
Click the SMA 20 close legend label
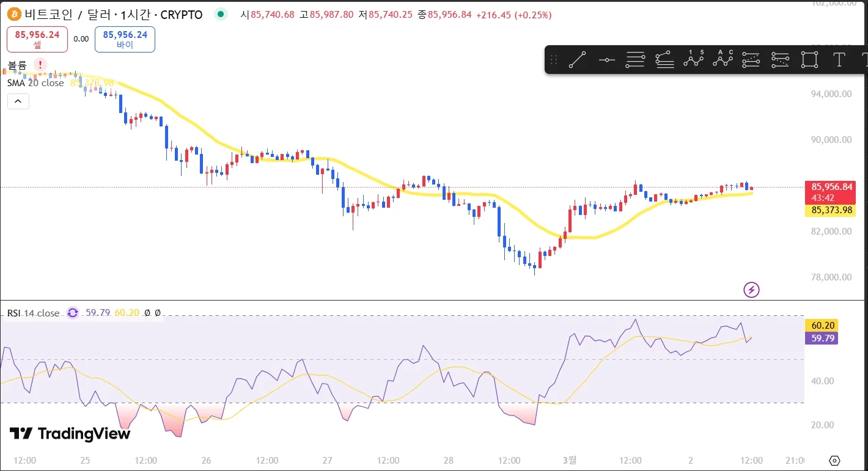point(35,83)
